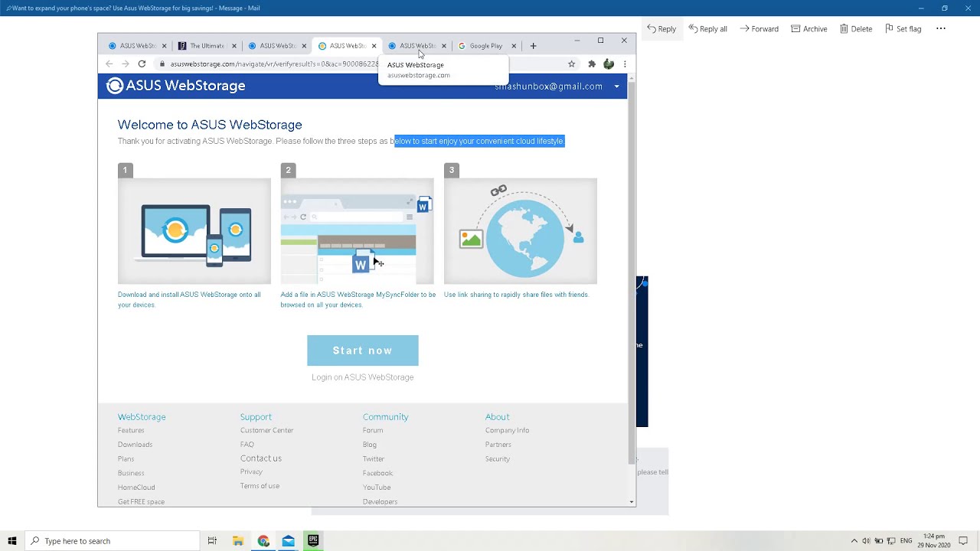The image size is (980, 551).
Task: Open the Partners footer link
Action: 498,445
